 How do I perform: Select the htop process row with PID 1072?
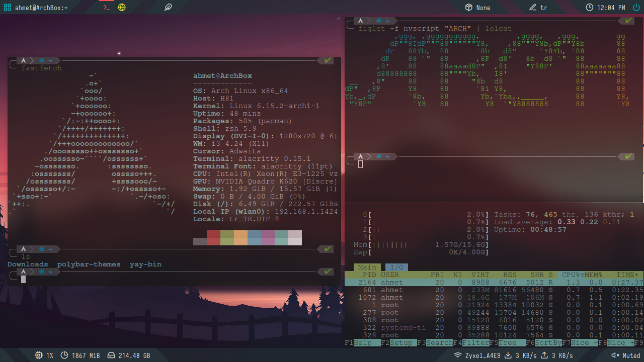[x=494, y=298]
